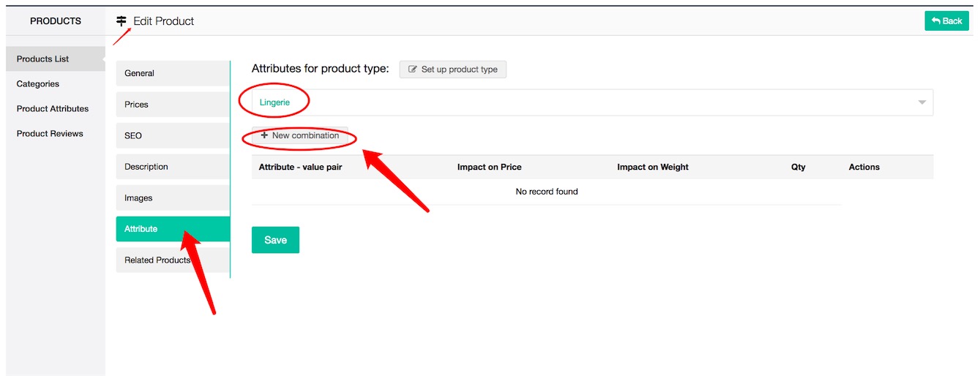This screenshot has width=980, height=376.
Task: Open Products List in the sidebar
Action: pyautogui.click(x=43, y=59)
